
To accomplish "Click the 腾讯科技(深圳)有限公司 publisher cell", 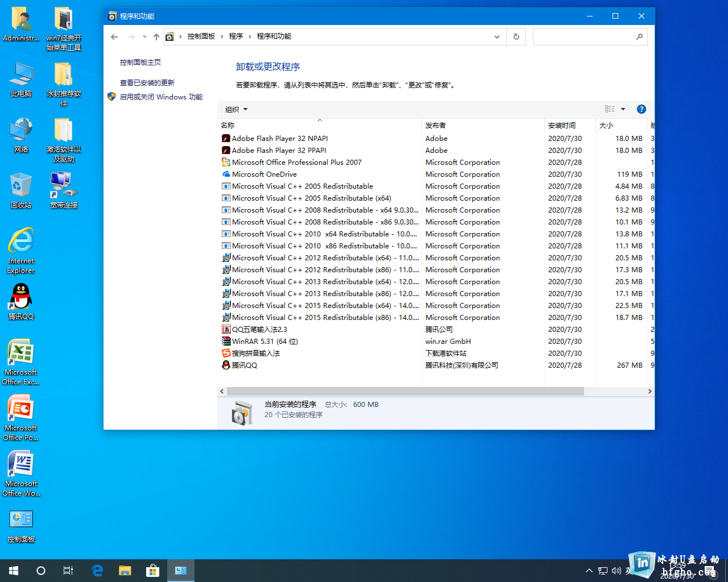I will point(462,365).
